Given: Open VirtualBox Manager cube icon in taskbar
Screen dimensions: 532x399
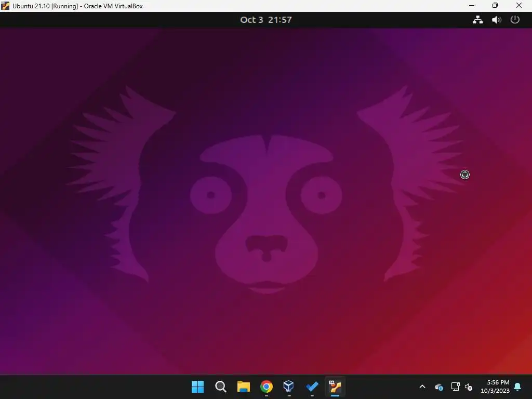Looking at the screenshot, I should [x=289, y=386].
